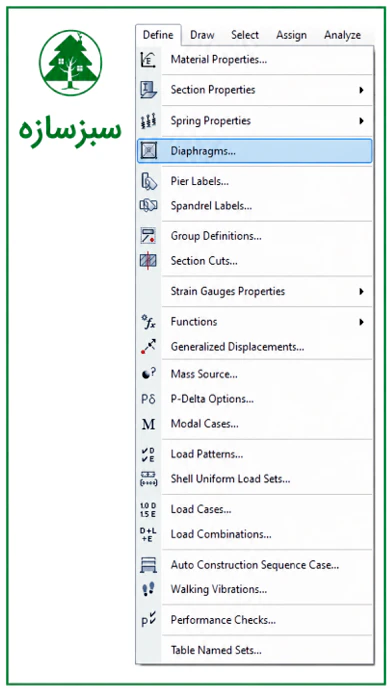Open the Define menu tab
Screen dimensions: 390x693
click(158, 35)
